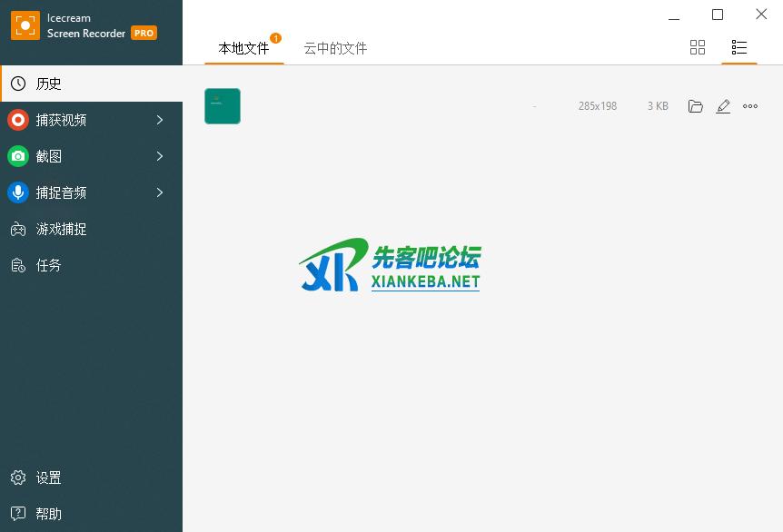Click the pencil icon to rename file
The width and height of the screenshot is (783, 532).
click(723, 106)
